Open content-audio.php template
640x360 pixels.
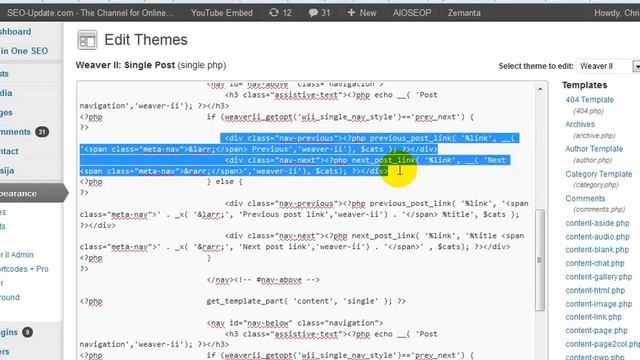click(598, 237)
